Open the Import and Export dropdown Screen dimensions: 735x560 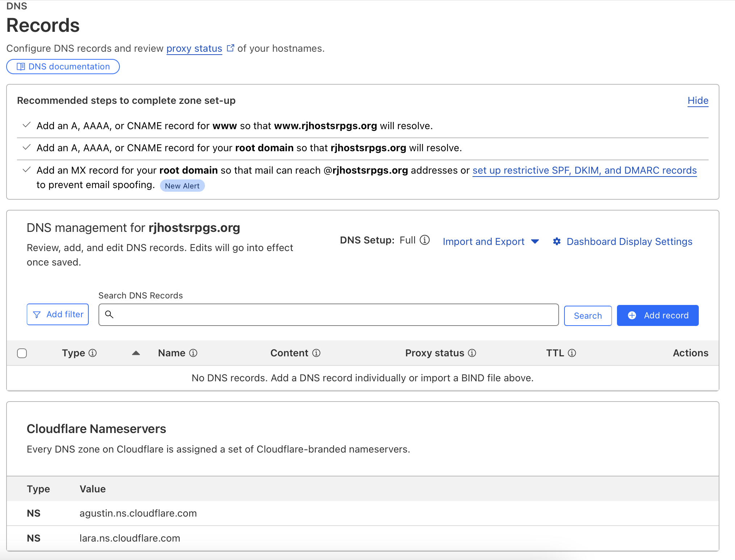tap(484, 241)
